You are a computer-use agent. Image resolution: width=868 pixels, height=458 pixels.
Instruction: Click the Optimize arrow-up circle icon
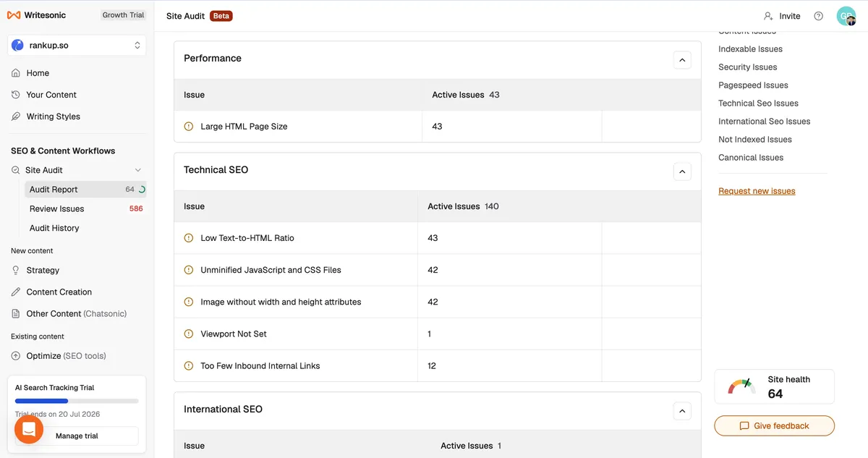16,356
